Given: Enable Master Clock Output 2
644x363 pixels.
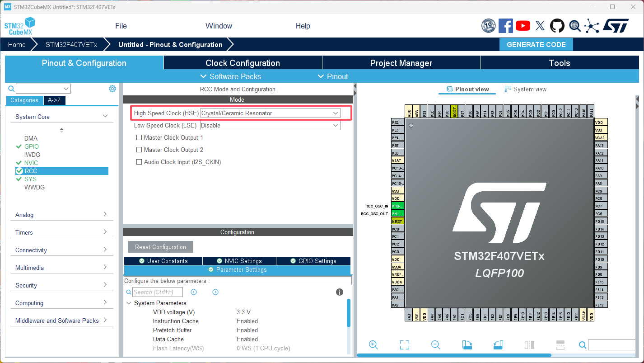Looking at the screenshot, I should click(x=139, y=150).
